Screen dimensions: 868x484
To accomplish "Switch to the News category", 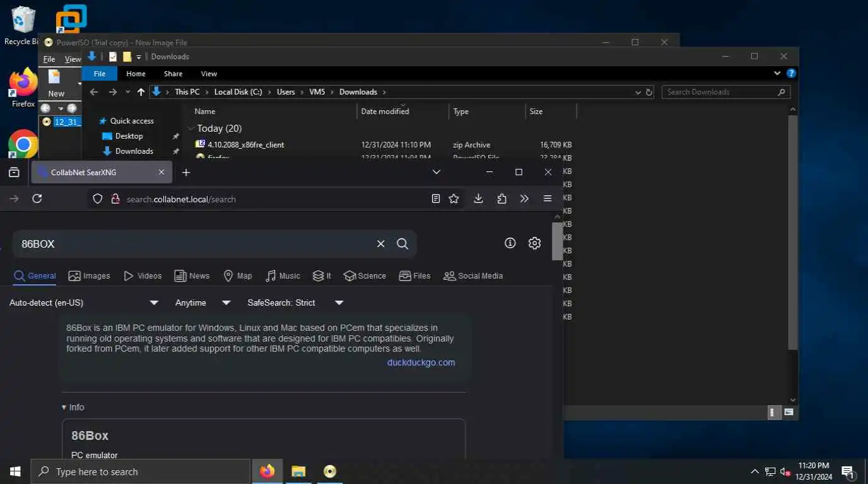I will pyautogui.click(x=192, y=276).
